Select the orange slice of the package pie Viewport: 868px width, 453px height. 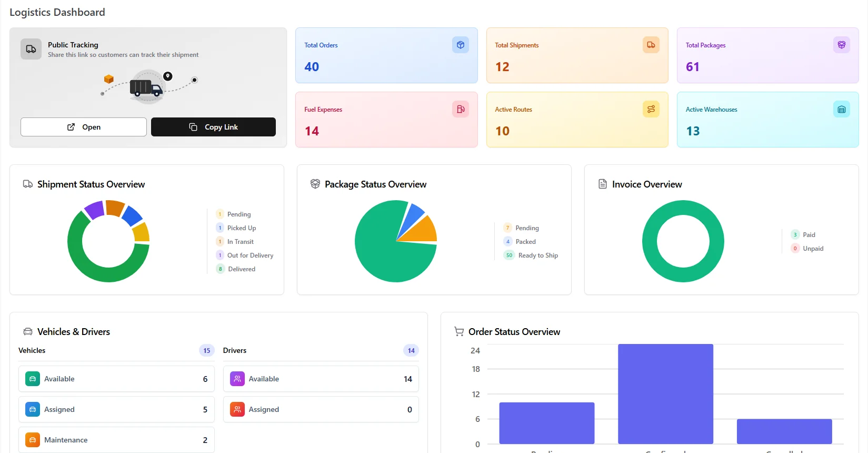point(423,232)
